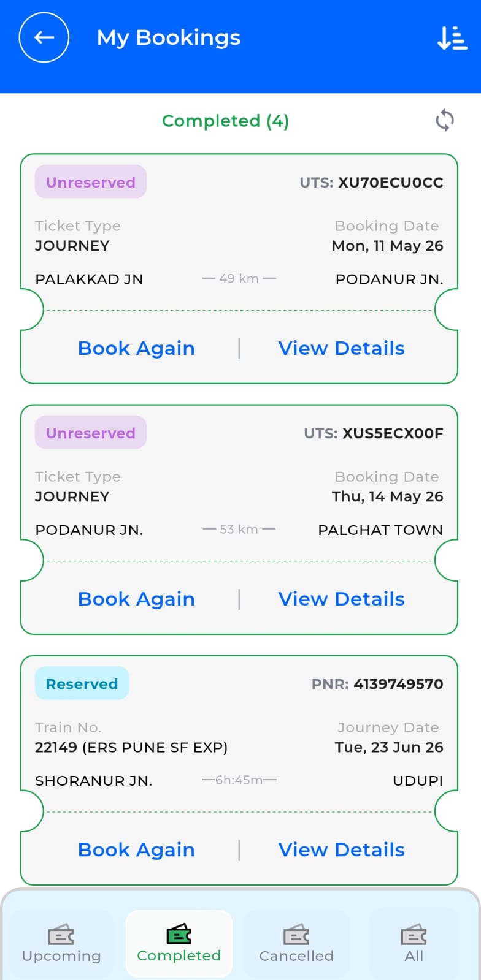Book Again for Podanur to Palghat ticket
This screenshot has height=980, width=481.
[136, 599]
